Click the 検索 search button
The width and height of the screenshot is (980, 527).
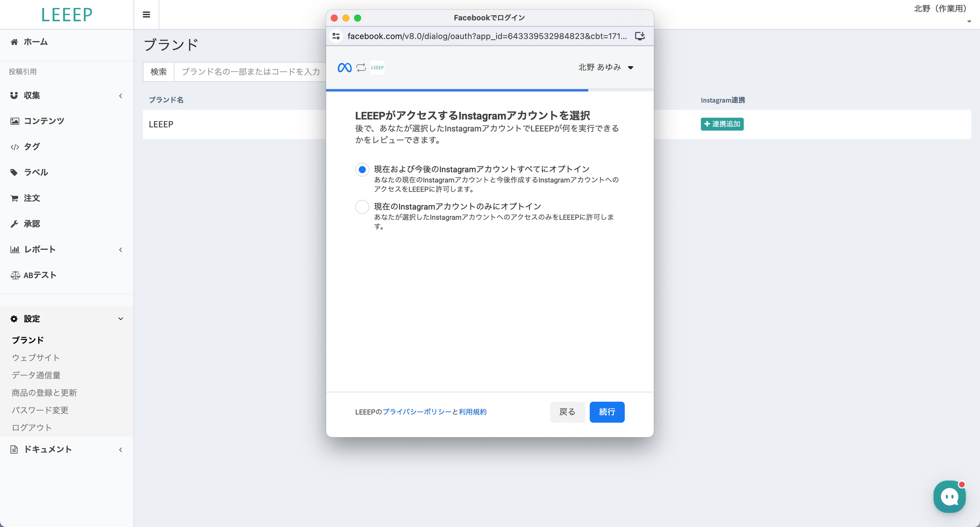pyautogui.click(x=159, y=72)
